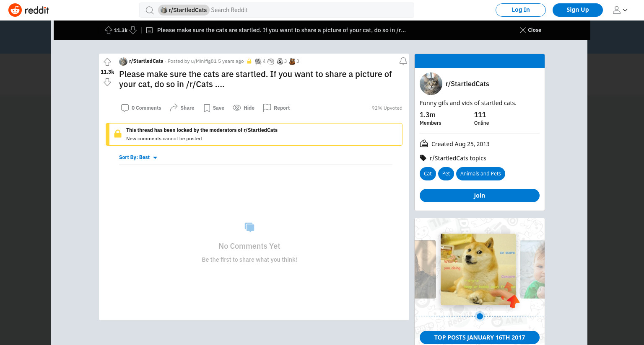Open the Sort By: Best dropdown
Image resolution: width=644 pixels, height=345 pixels.
(138, 157)
